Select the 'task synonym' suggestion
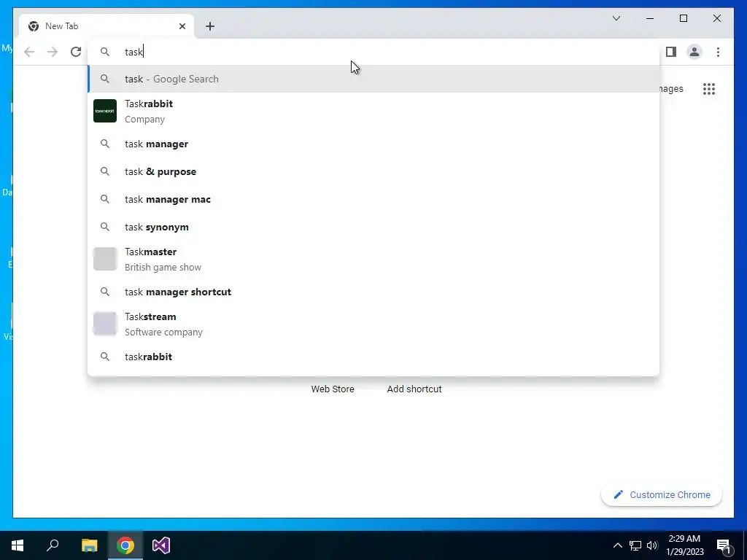Screen dimensions: 747x560 373,227
